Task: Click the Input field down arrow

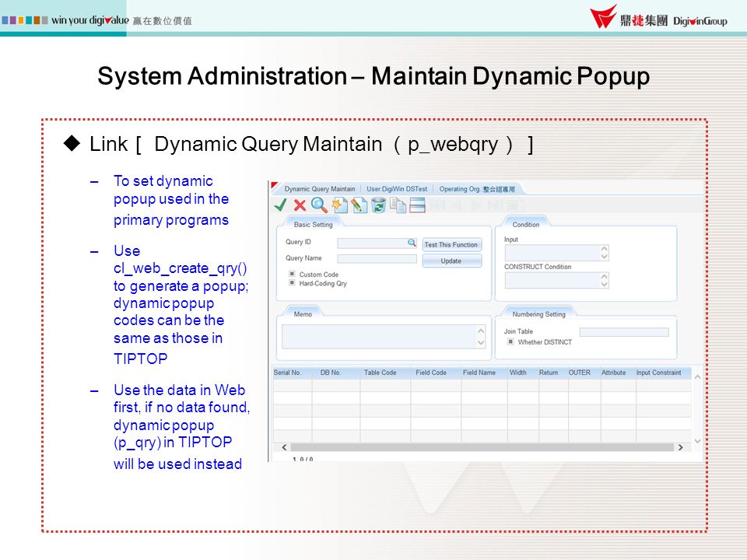Action: 604,257
